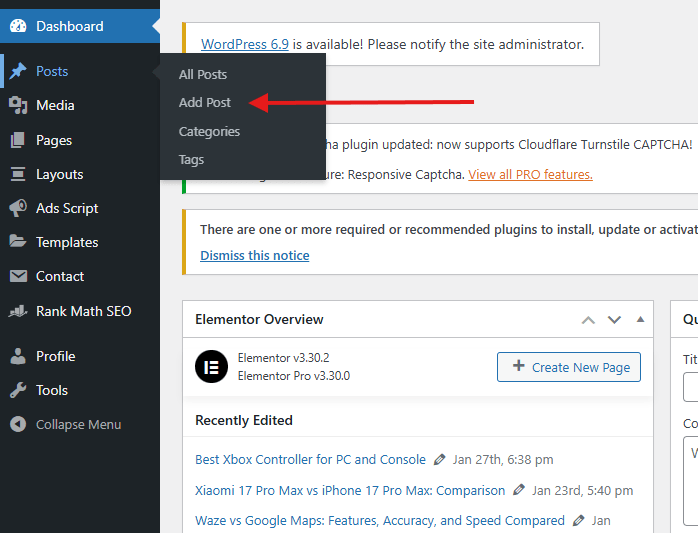Image resolution: width=698 pixels, height=533 pixels.
Task: Click the Dashboard gauge icon
Action: pos(18,26)
